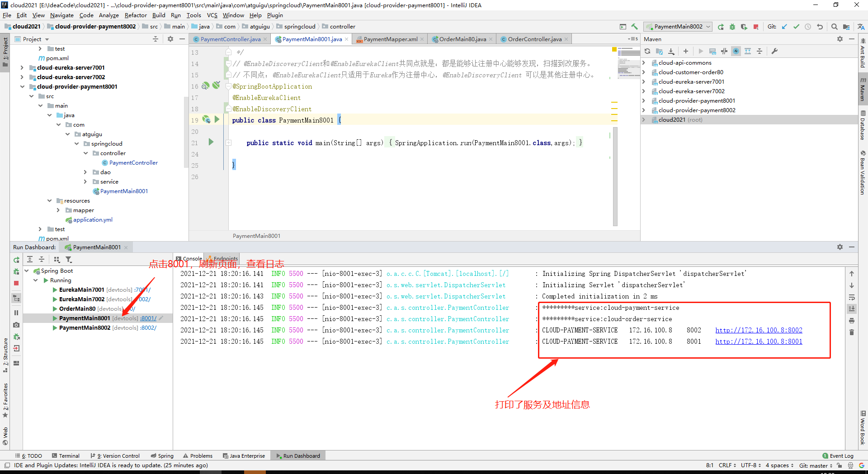Collapse all in the Maven panel
The width and height of the screenshot is (868, 474).
coord(759,51)
